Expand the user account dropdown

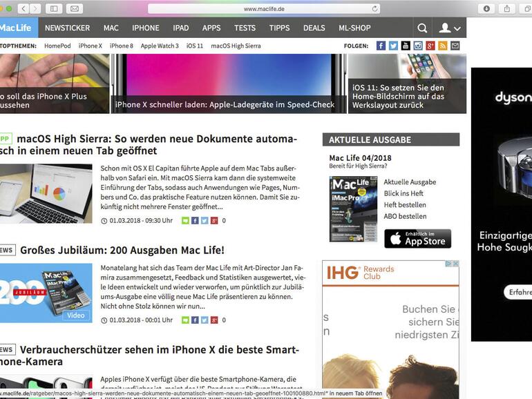(450, 28)
